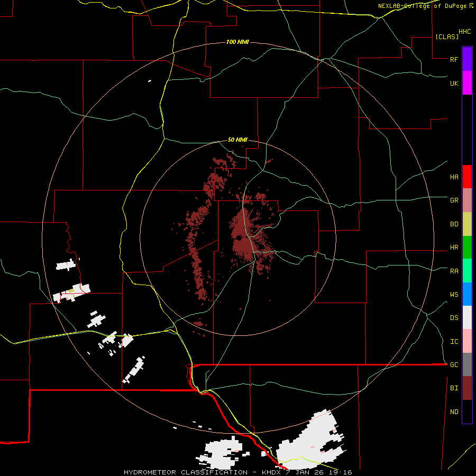476x476 pixels.
Task: Click the 19:16 timestamp
Action: coord(341,472)
